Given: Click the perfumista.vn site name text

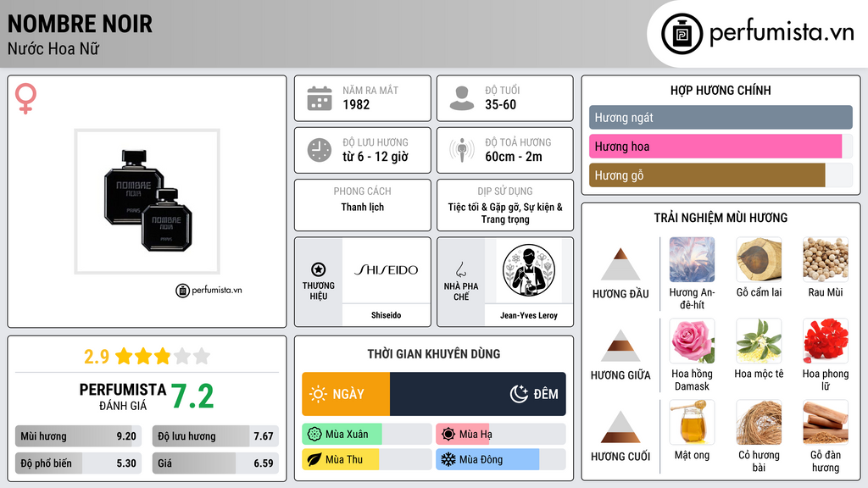Looking at the screenshot, I should click(782, 33).
